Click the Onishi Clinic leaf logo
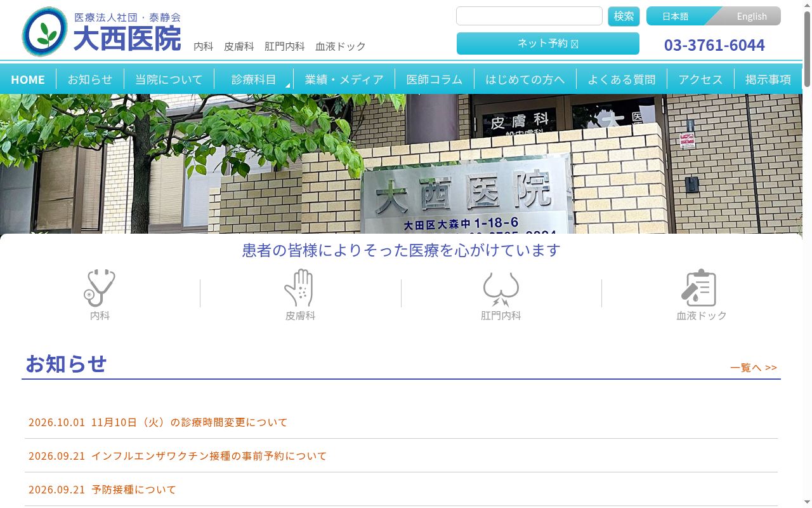This screenshot has height=508, width=812. pyautogui.click(x=44, y=32)
